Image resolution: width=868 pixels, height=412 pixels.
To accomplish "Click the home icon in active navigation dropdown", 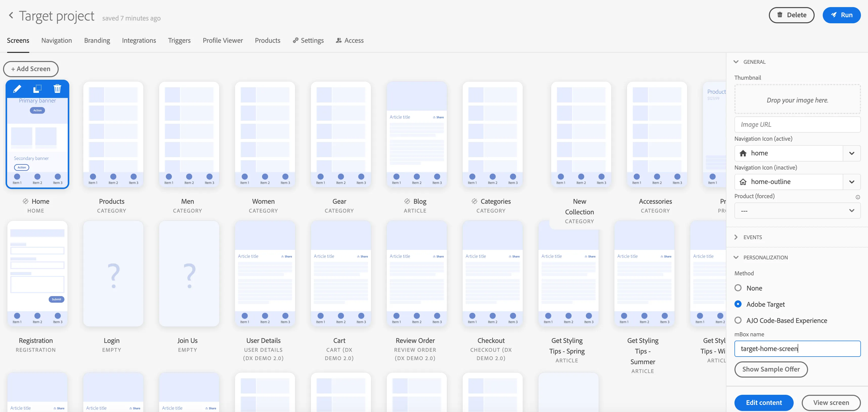I will click(743, 153).
